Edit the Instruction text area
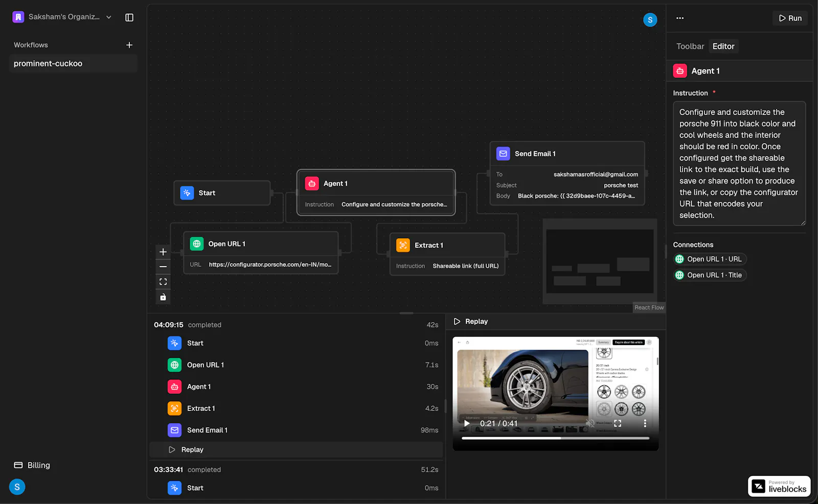Viewport: 818px width, 504px height. (x=739, y=164)
